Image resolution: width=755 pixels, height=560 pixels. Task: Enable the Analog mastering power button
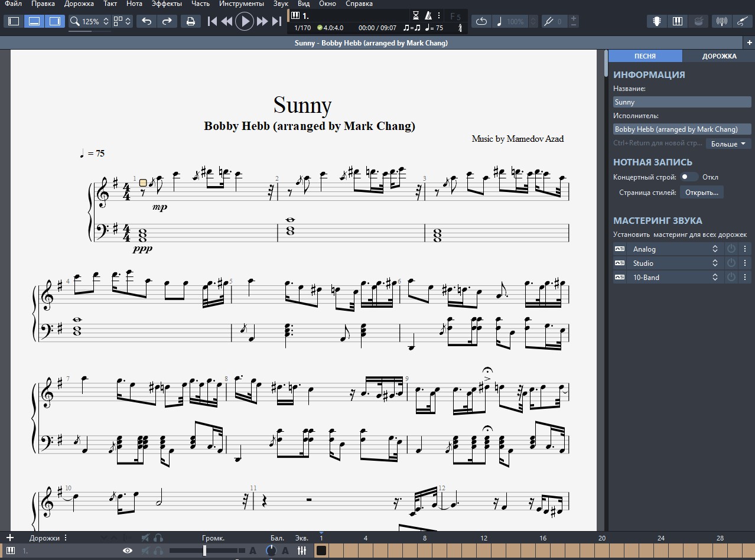click(731, 249)
